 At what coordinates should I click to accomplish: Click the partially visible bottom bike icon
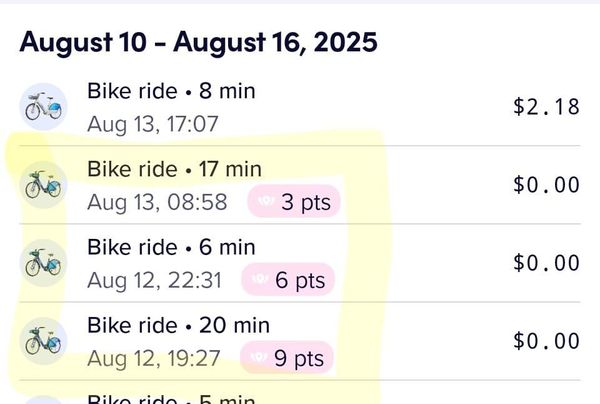pyautogui.click(x=44, y=400)
